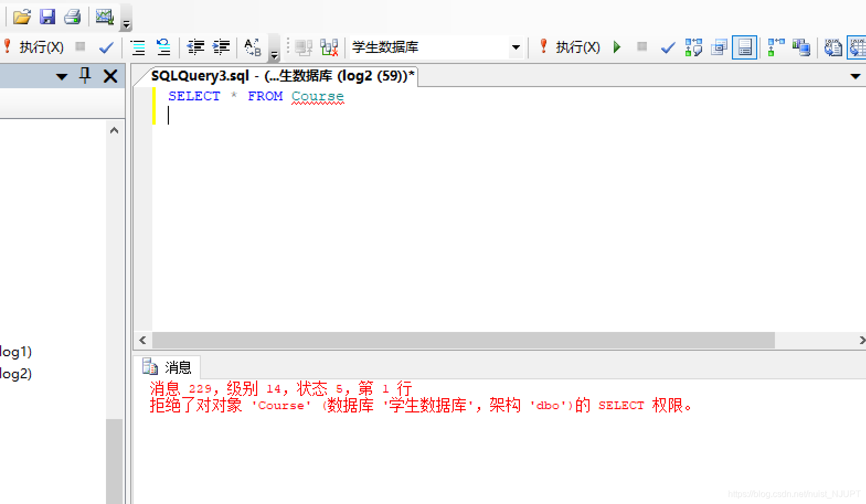Click the editor horizontal scrollbar thumb

463,340
